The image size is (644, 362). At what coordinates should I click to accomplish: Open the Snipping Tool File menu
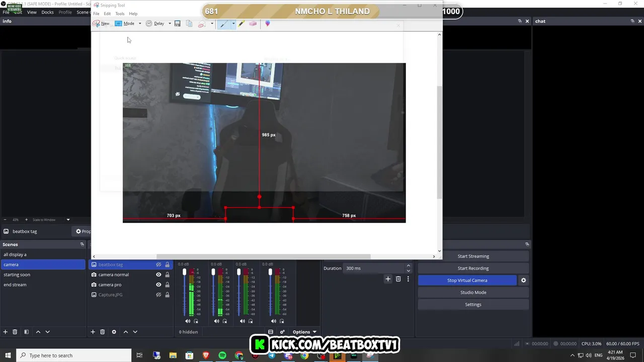pos(96,14)
